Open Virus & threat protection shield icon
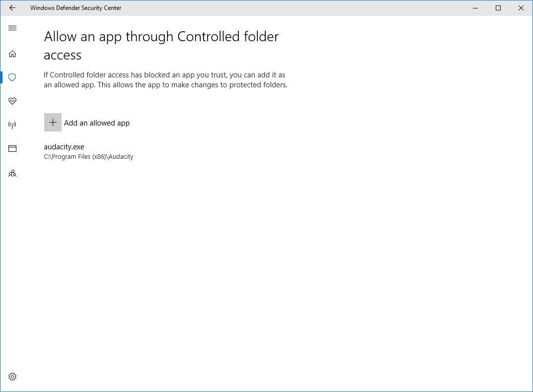 [x=12, y=77]
